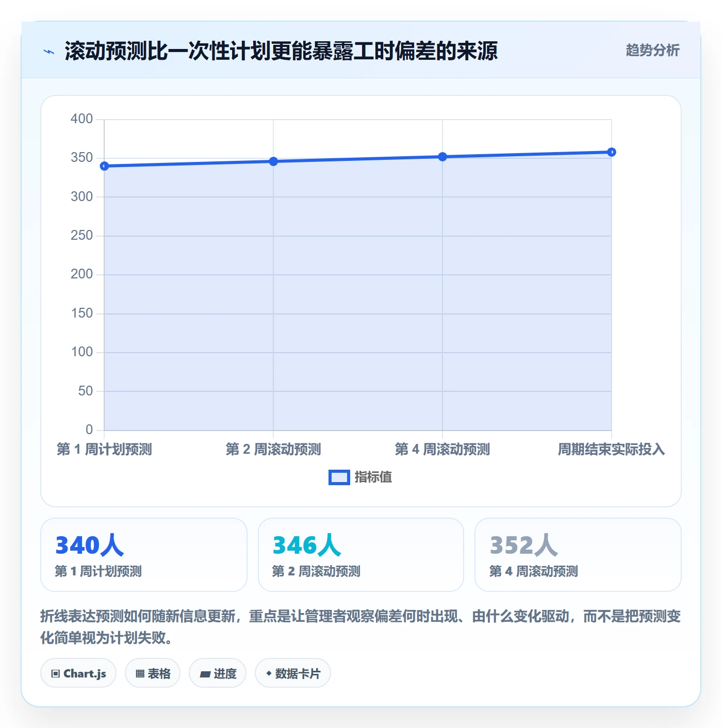Toggle the 指标值 legend color box
This screenshot has width=722, height=728.
tap(339, 477)
